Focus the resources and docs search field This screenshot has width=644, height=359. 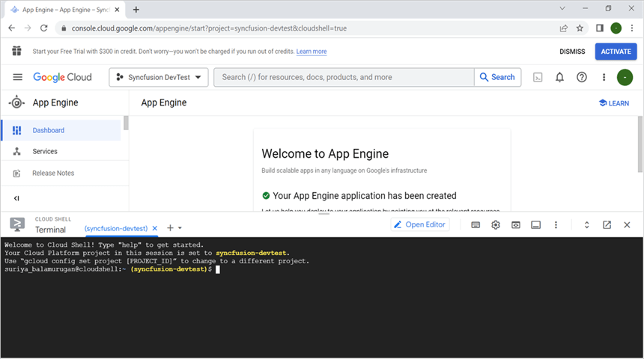[x=344, y=77]
